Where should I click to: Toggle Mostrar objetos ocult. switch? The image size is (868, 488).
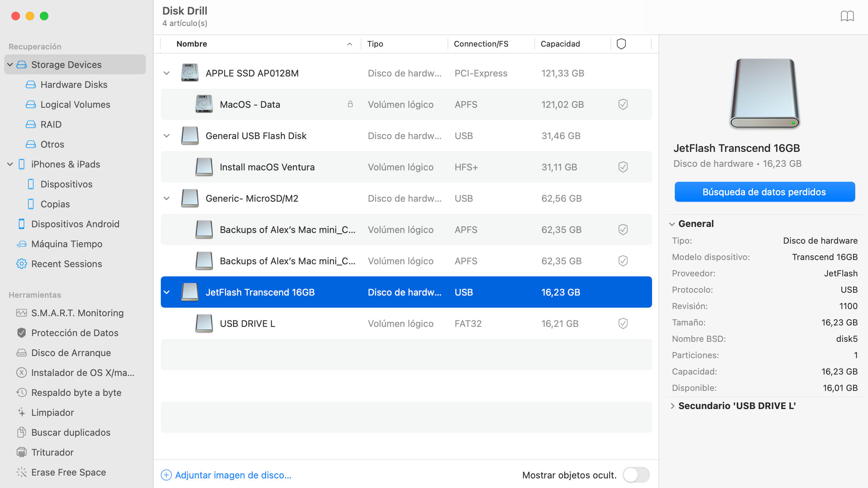[x=636, y=475]
